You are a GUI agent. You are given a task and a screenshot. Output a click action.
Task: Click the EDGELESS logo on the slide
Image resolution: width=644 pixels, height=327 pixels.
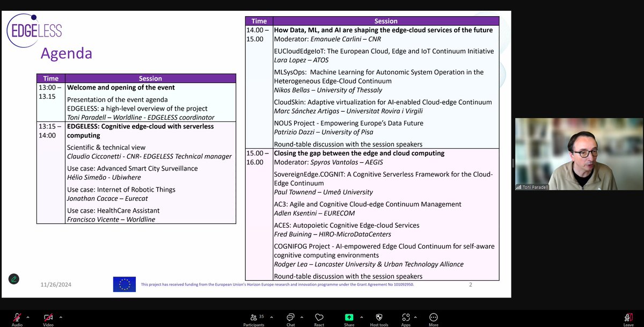point(34,30)
